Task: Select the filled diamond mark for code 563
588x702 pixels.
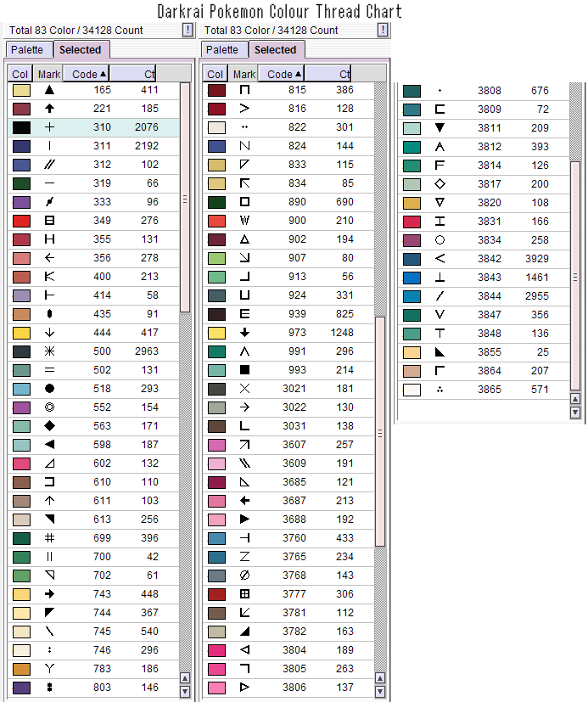Action: tap(49, 426)
